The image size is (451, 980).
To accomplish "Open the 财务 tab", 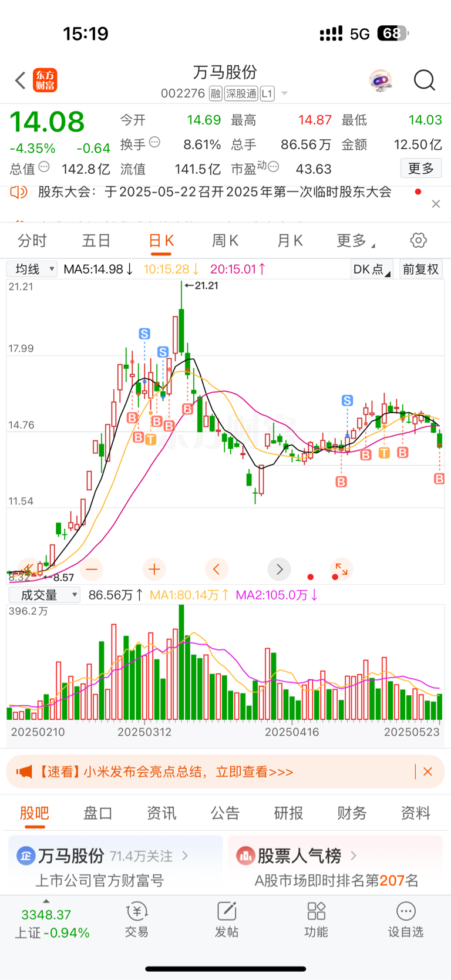I will 352,813.
